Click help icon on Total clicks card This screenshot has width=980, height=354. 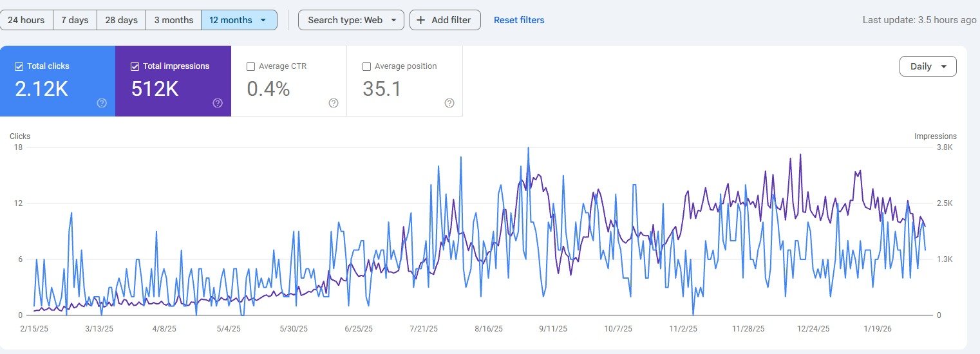(x=102, y=103)
